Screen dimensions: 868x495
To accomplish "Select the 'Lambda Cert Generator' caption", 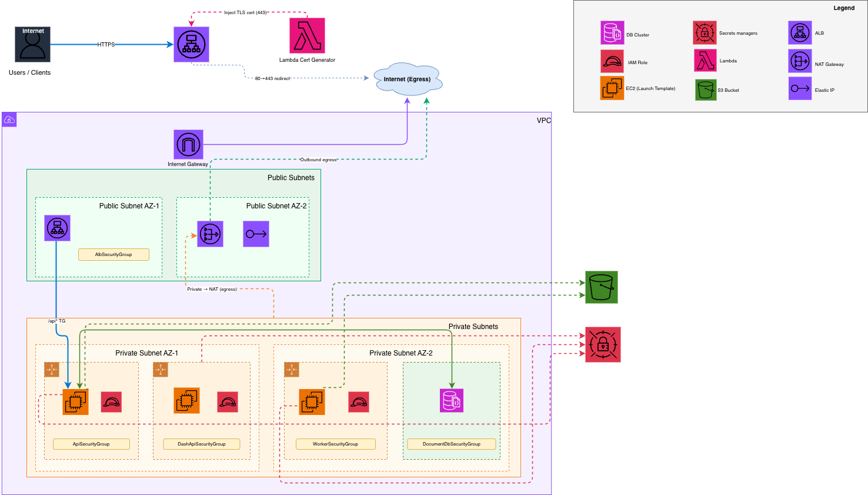I will click(307, 60).
